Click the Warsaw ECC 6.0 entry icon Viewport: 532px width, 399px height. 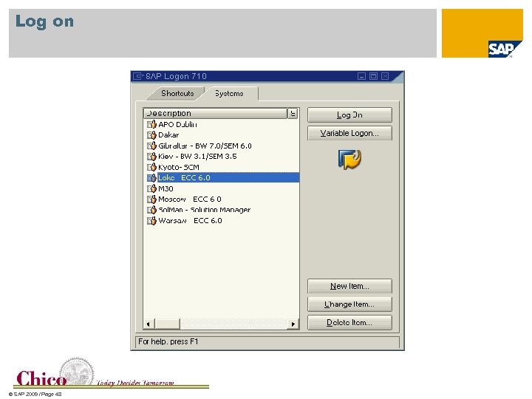point(151,220)
